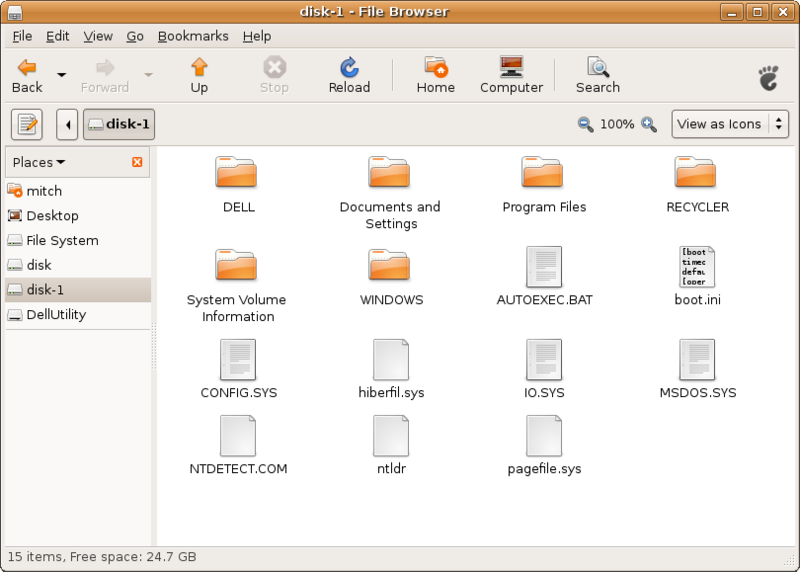This screenshot has height=572, width=800.
Task: Click the Forward arrow button
Action: pos(105,76)
